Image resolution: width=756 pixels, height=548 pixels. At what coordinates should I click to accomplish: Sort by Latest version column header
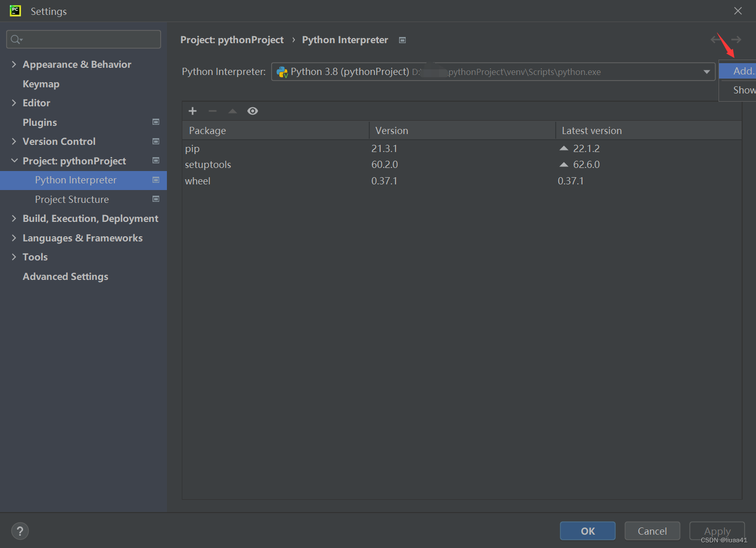(x=649, y=130)
